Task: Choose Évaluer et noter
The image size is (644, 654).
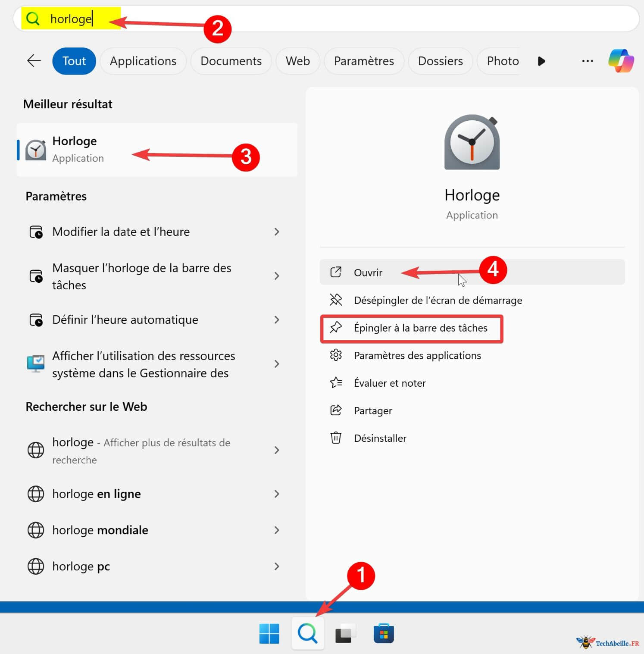Action: point(472,383)
